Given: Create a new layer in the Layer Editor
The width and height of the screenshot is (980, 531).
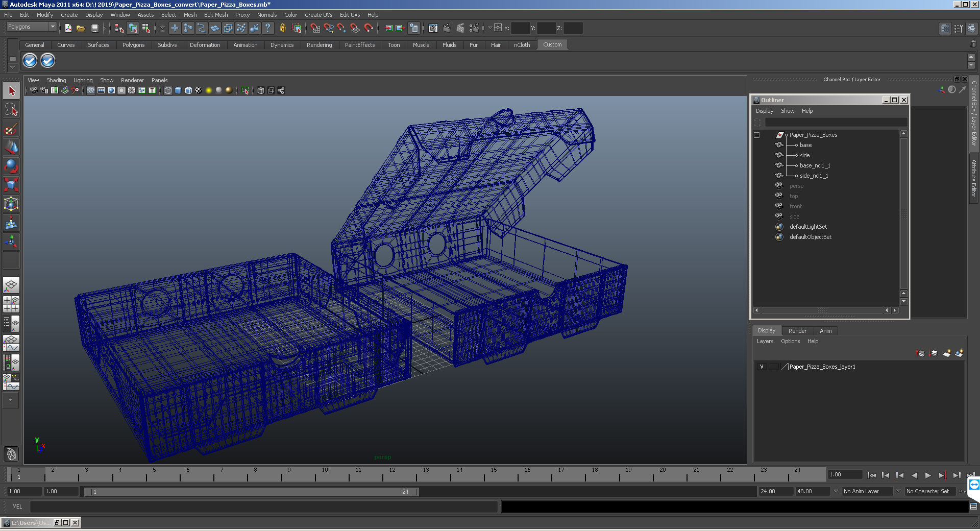Looking at the screenshot, I should (x=947, y=353).
